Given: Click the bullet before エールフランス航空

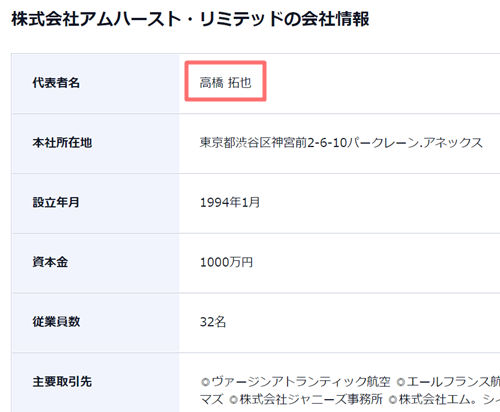Looking at the screenshot, I should pos(400,382).
